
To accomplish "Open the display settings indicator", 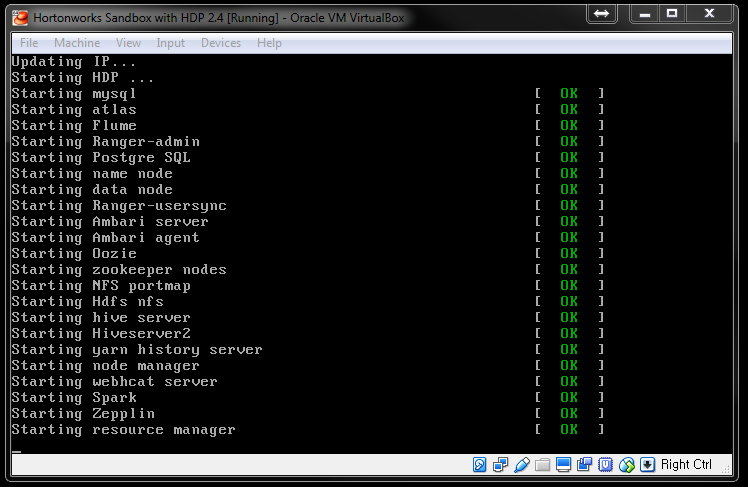I will [x=563, y=464].
